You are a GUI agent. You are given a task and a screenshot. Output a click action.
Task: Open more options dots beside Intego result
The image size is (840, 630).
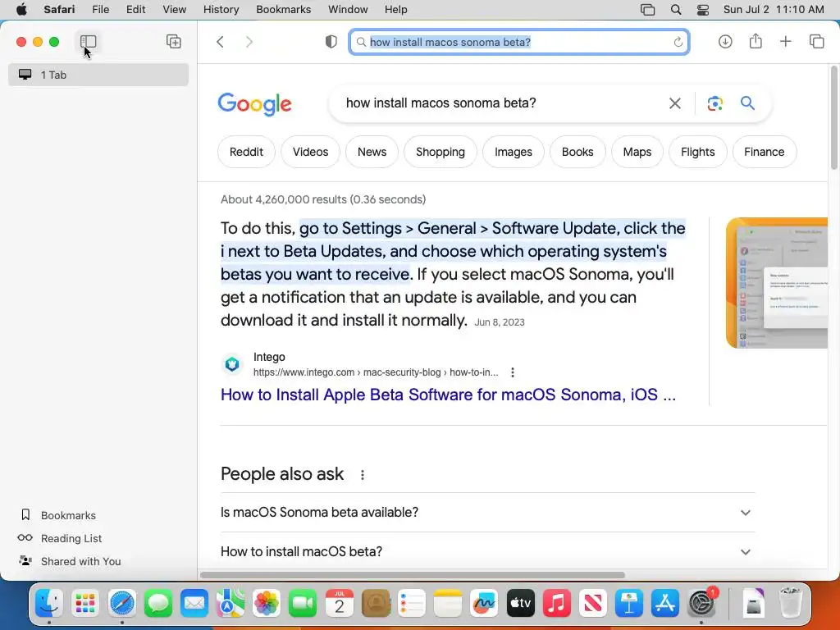[513, 372]
